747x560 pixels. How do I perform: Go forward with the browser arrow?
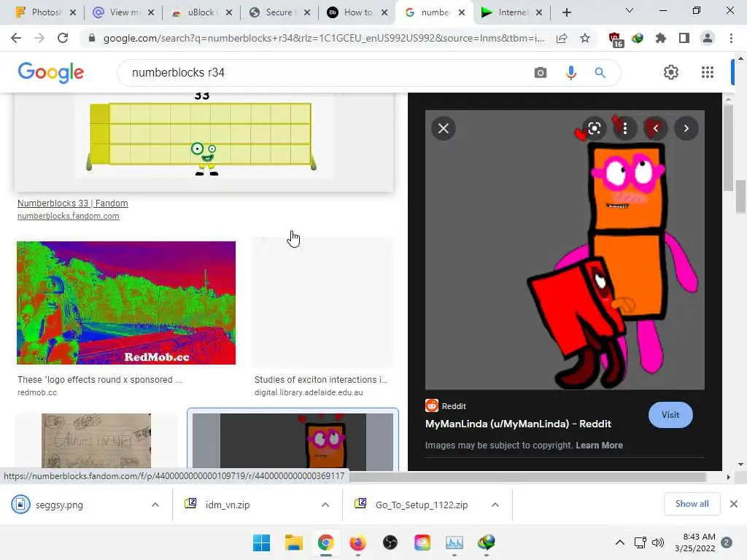click(39, 38)
